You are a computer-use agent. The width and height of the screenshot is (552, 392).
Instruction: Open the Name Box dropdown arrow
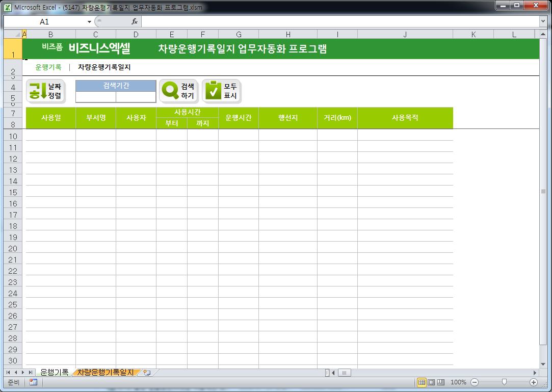[x=89, y=22]
